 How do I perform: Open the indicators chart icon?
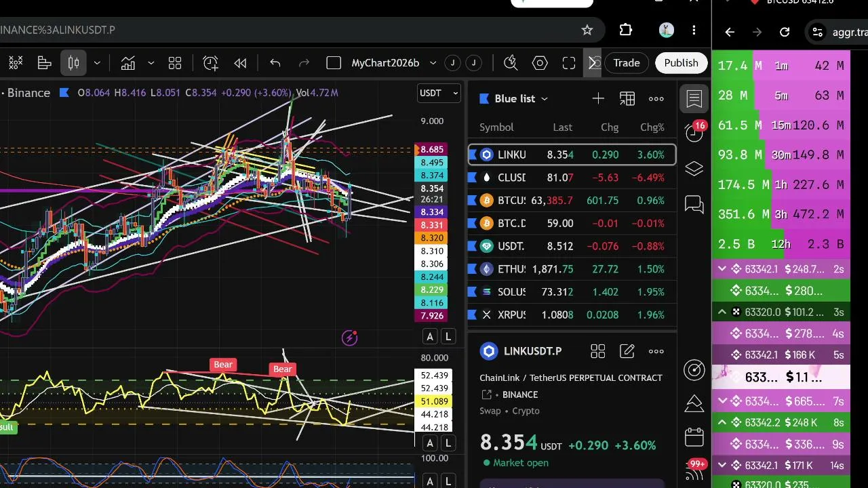128,63
